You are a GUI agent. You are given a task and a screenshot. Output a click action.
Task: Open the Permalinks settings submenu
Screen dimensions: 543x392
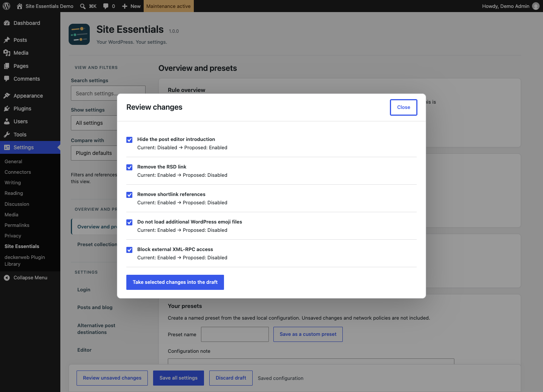coord(17,225)
